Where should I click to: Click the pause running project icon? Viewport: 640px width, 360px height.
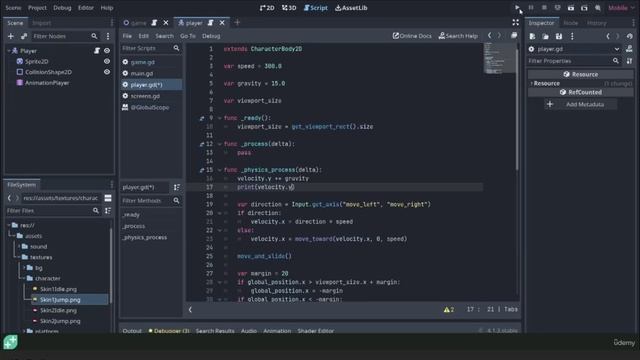(x=531, y=7)
